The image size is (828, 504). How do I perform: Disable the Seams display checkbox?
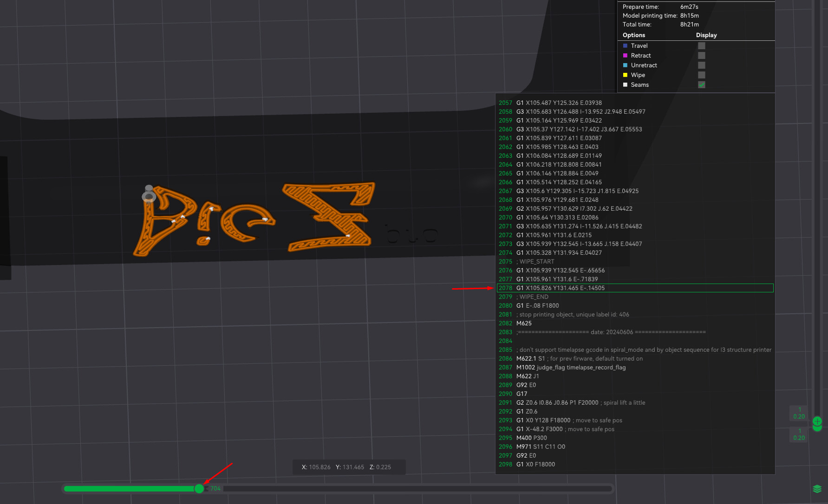click(702, 84)
